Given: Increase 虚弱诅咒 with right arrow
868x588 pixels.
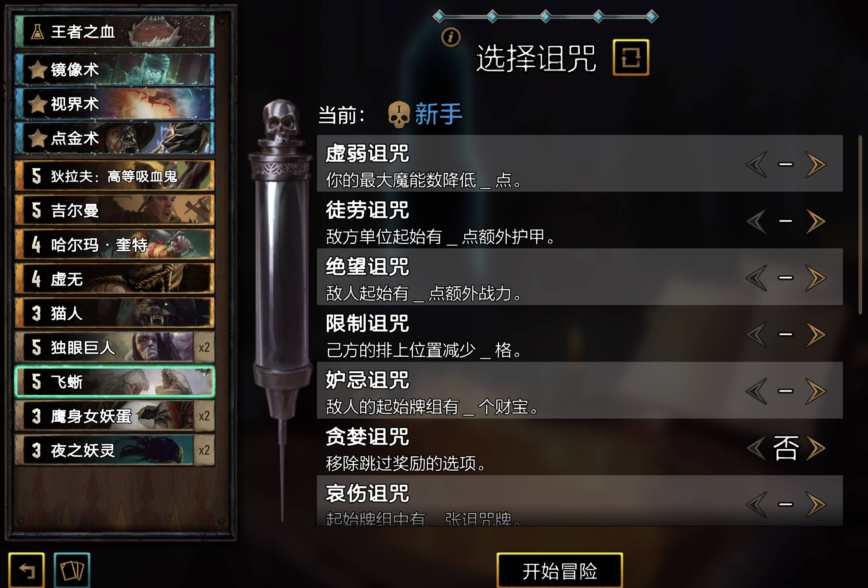Looking at the screenshot, I should [816, 164].
